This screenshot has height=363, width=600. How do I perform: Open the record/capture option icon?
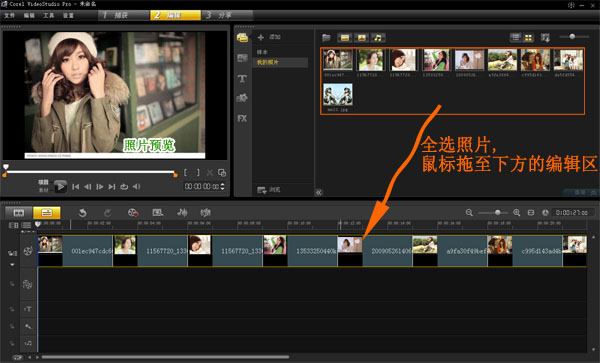tap(132, 213)
